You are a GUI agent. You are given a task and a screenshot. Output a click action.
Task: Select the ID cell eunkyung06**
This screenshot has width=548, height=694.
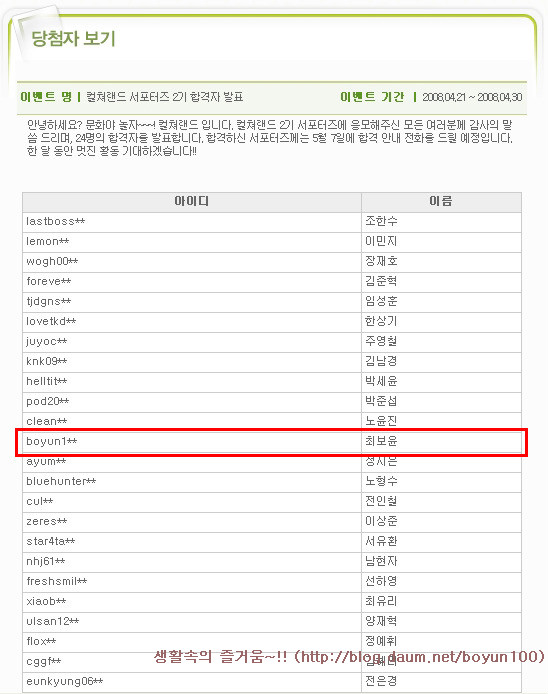[x=192, y=682]
